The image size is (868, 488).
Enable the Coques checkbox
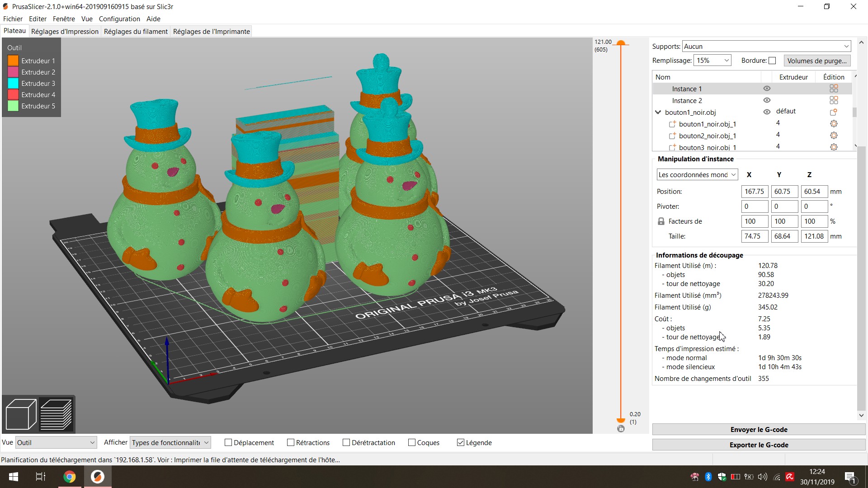tap(412, 443)
